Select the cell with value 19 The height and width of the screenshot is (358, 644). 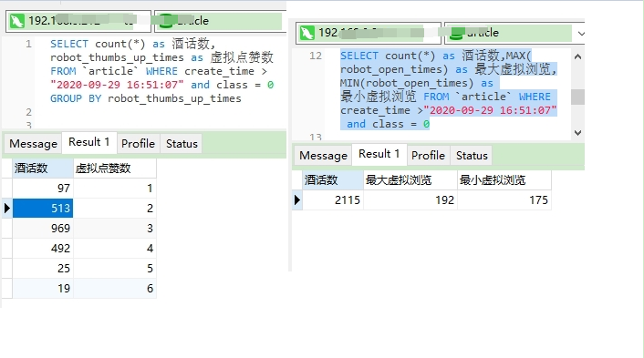click(43, 289)
